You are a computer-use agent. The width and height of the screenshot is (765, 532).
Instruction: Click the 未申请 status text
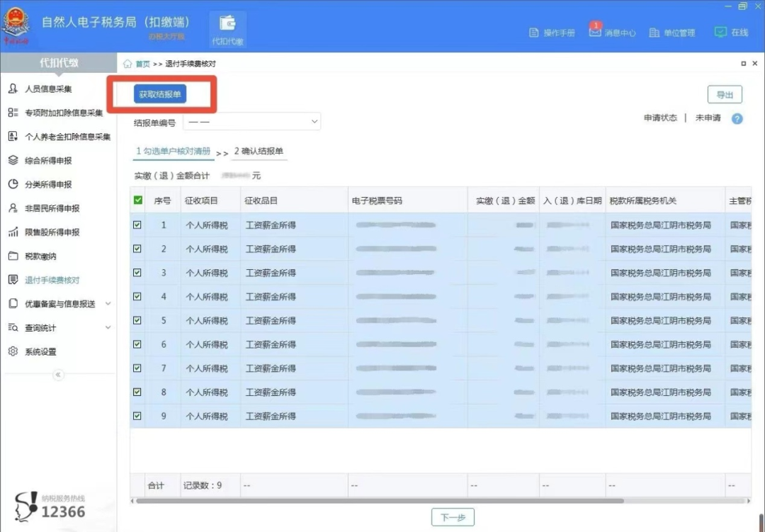[x=708, y=118]
